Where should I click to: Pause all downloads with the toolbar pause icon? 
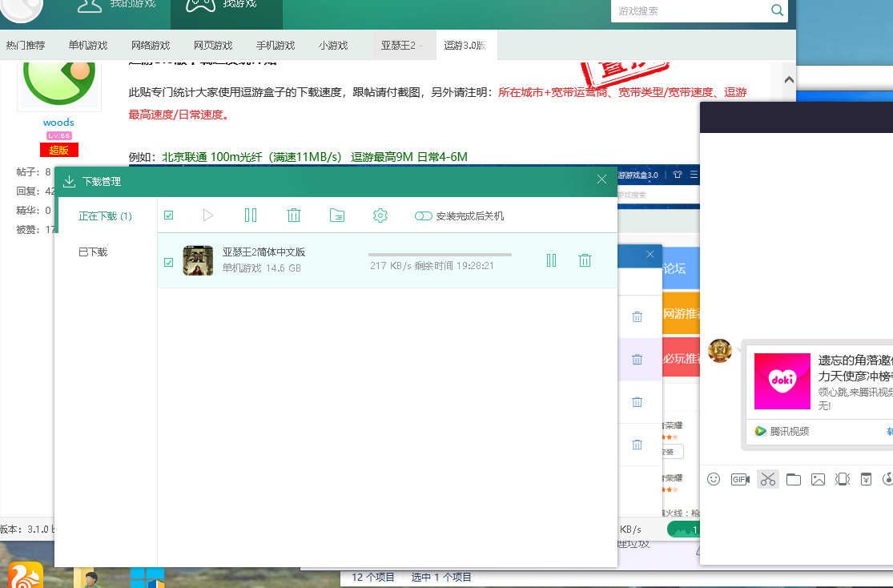tap(251, 215)
